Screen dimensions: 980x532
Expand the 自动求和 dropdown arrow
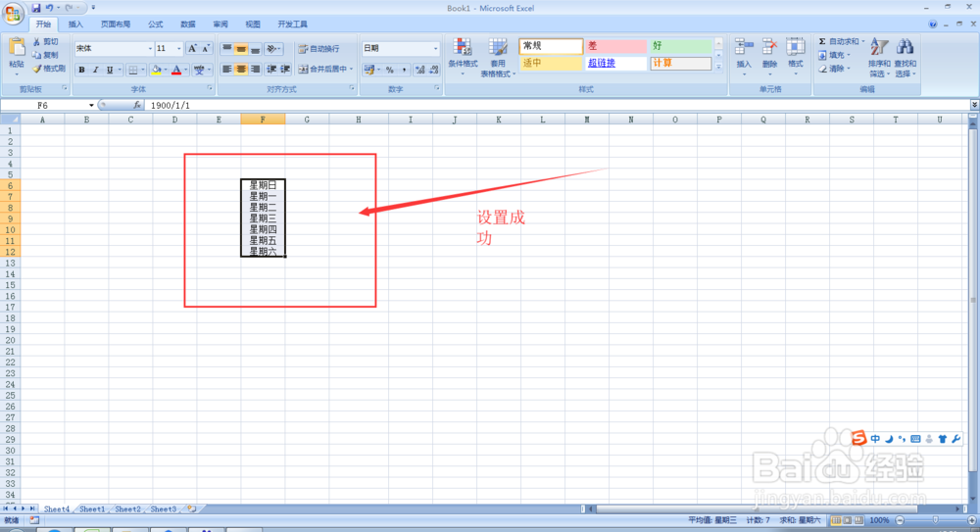point(863,41)
